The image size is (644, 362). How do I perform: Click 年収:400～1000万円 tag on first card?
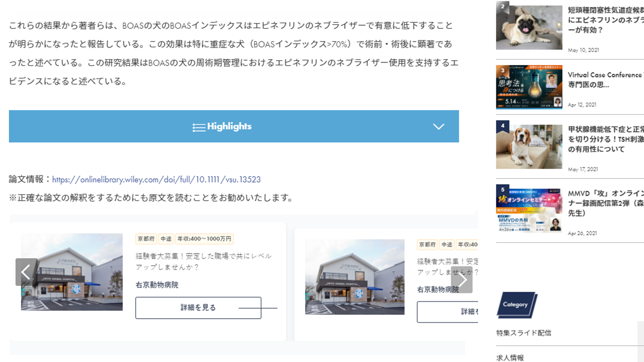(204, 239)
